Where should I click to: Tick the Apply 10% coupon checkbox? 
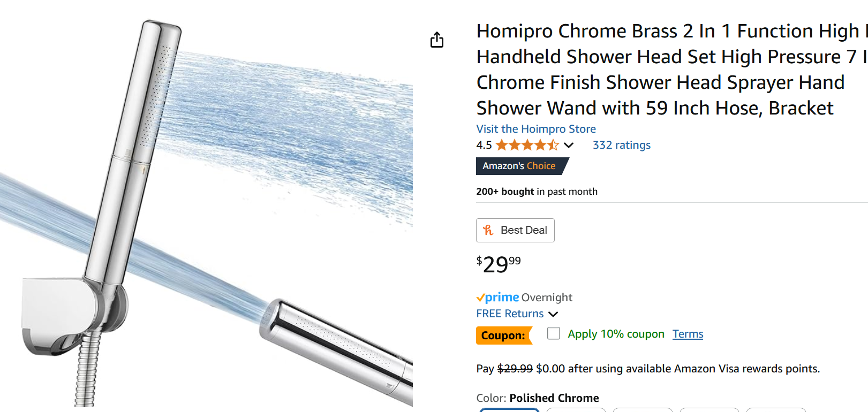coord(554,333)
